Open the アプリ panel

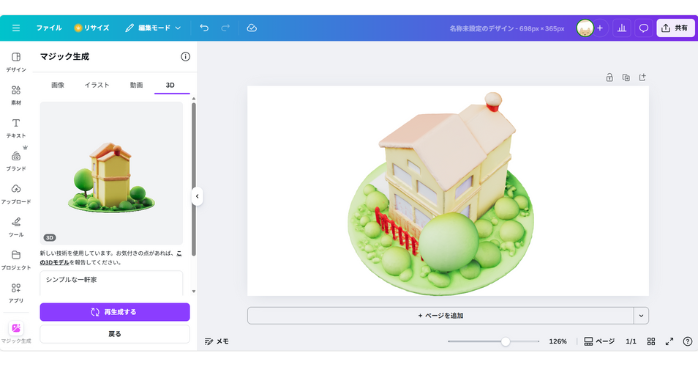click(x=16, y=292)
